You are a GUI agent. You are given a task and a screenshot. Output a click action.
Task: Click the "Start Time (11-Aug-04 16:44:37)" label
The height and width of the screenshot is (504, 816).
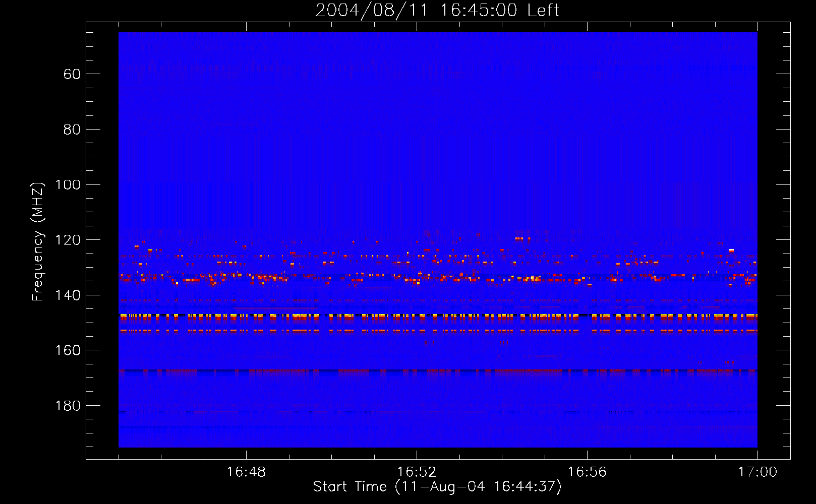[437, 487]
